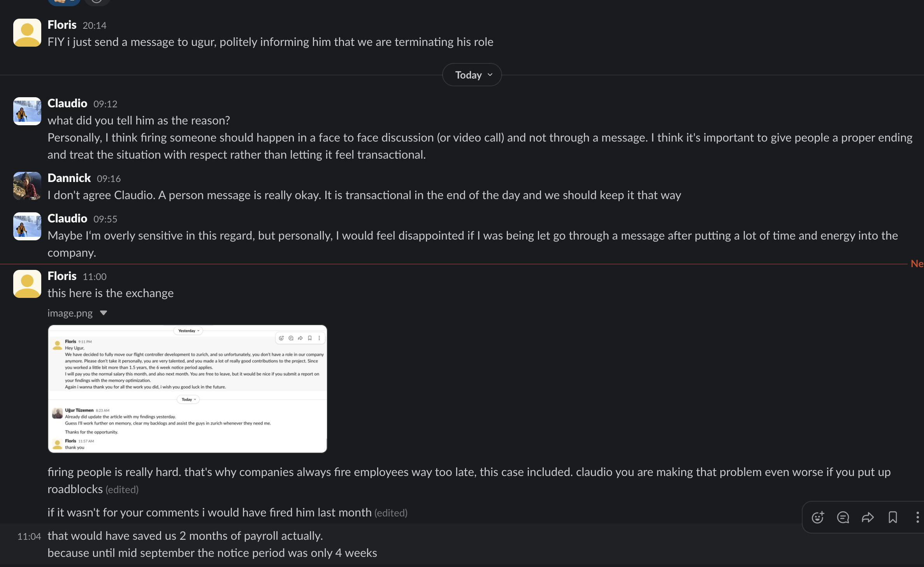
Task: Add a reaction from the message hover toolbar
Action: 818,517
